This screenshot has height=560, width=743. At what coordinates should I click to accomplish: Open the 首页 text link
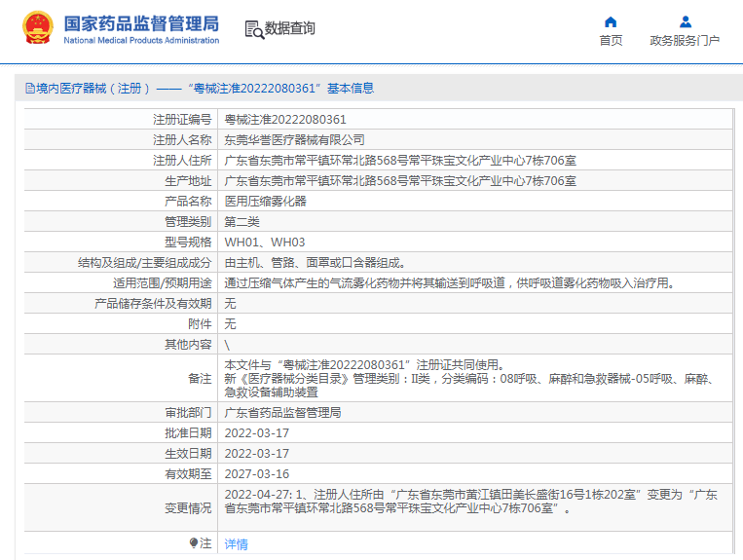611,41
